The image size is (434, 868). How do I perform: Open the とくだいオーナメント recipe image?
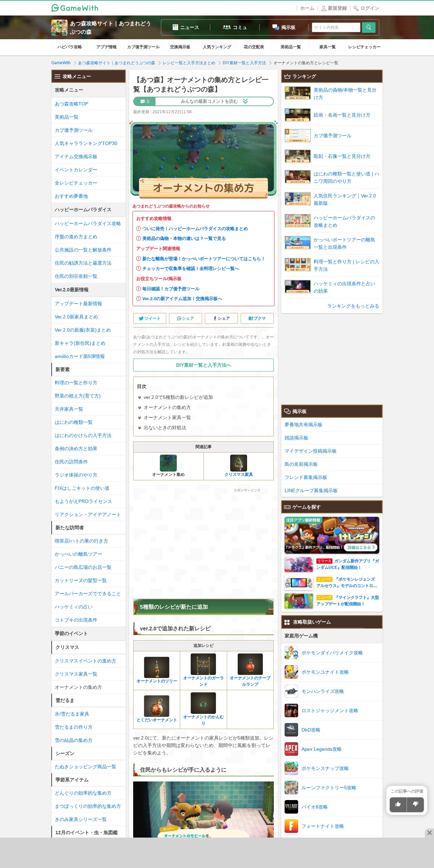(x=156, y=706)
